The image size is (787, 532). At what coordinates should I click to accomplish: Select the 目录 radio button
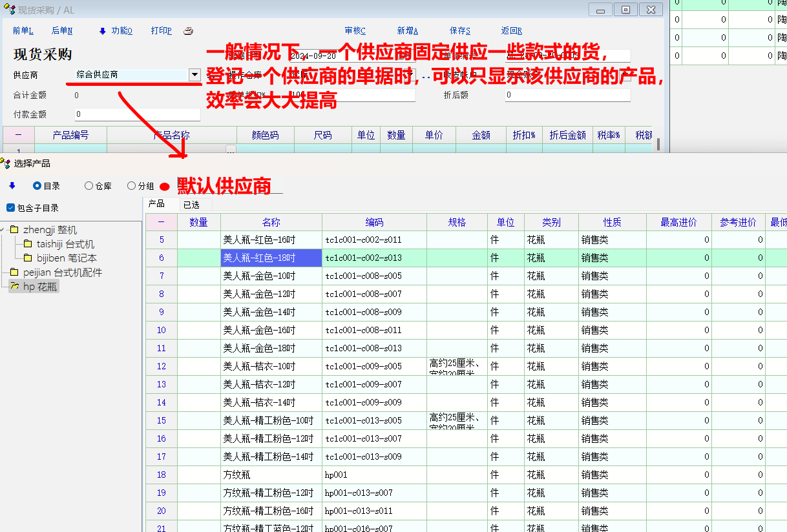coord(37,186)
